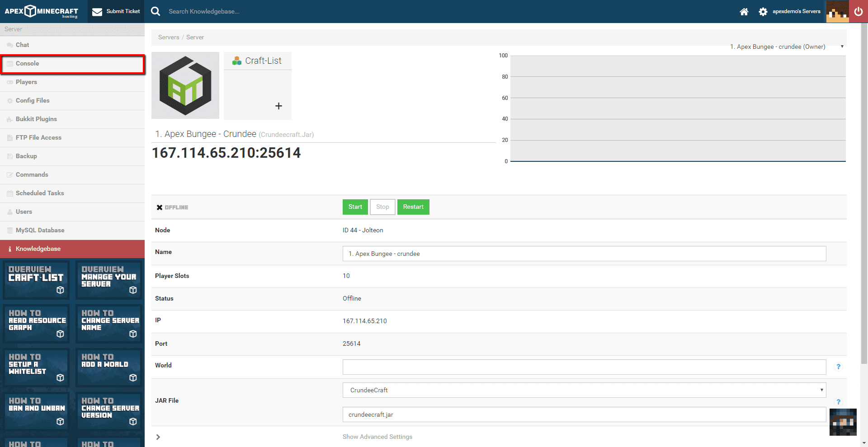
Task: Open Commands in the sidebar
Action: pyautogui.click(x=72, y=175)
